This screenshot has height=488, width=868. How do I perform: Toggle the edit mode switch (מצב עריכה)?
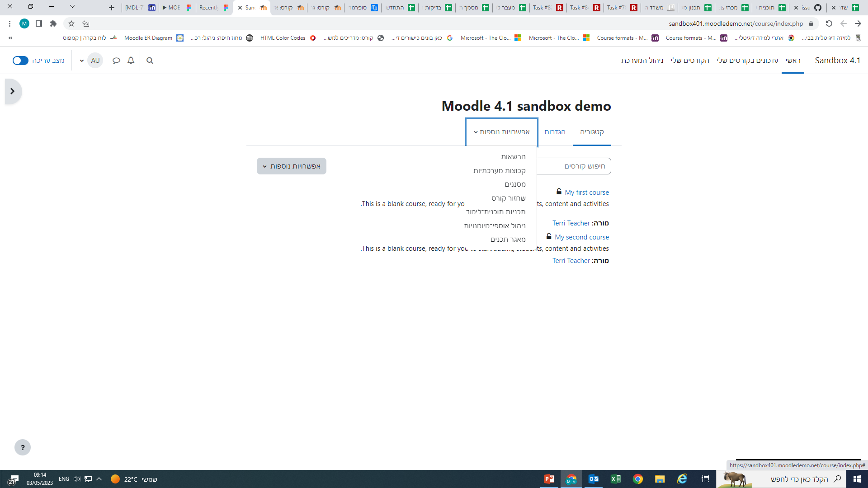20,61
